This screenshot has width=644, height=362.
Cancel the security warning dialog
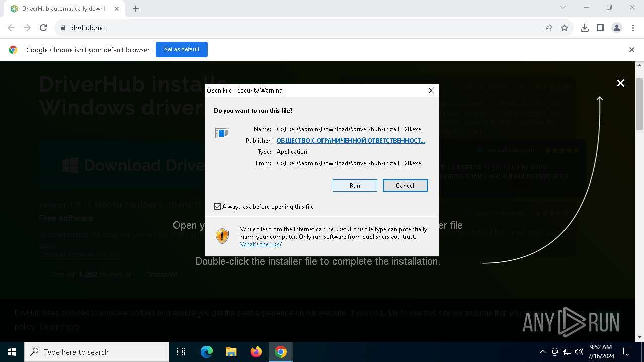point(405,186)
